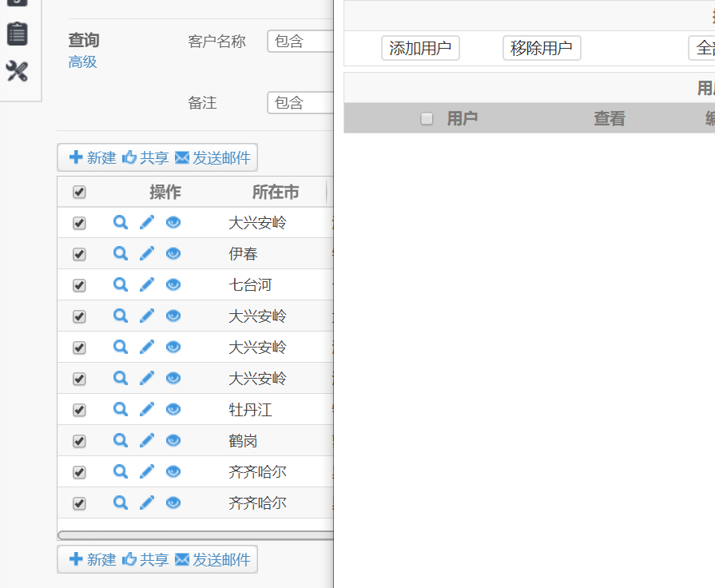Click eye view icon in the 伊春 row
Image resolution: width=715 pixels, height=588 pixels.
173,253
